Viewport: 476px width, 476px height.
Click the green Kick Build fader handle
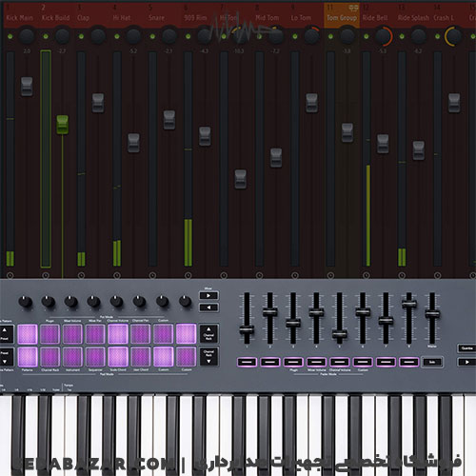coord(62,125)
